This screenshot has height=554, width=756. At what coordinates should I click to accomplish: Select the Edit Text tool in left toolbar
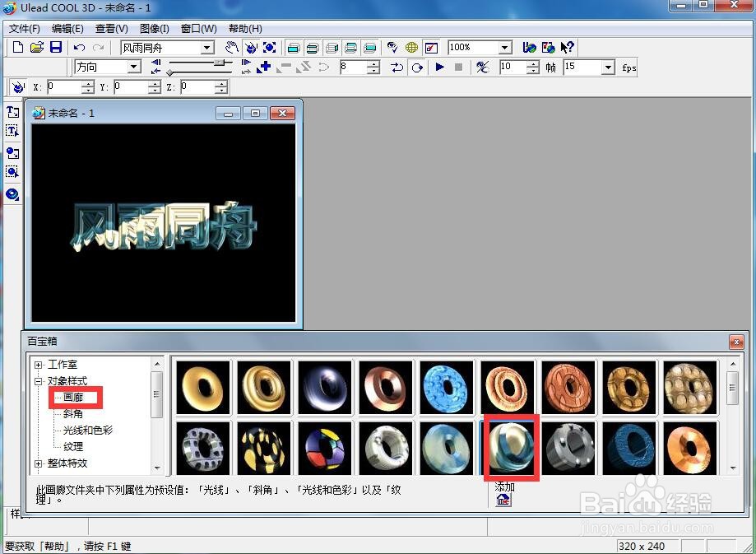12,130
